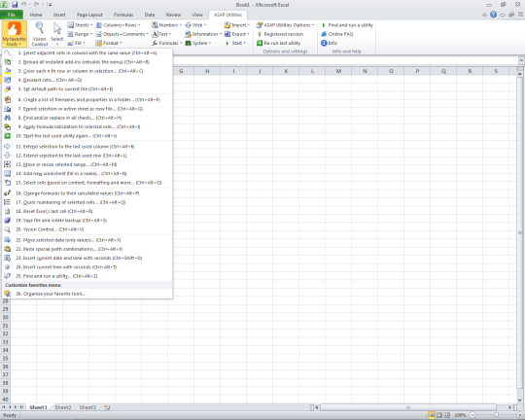The image size is (525, 420).
Task: Choose Quick numbering of selected cells
Action: (x=87, y=202)
